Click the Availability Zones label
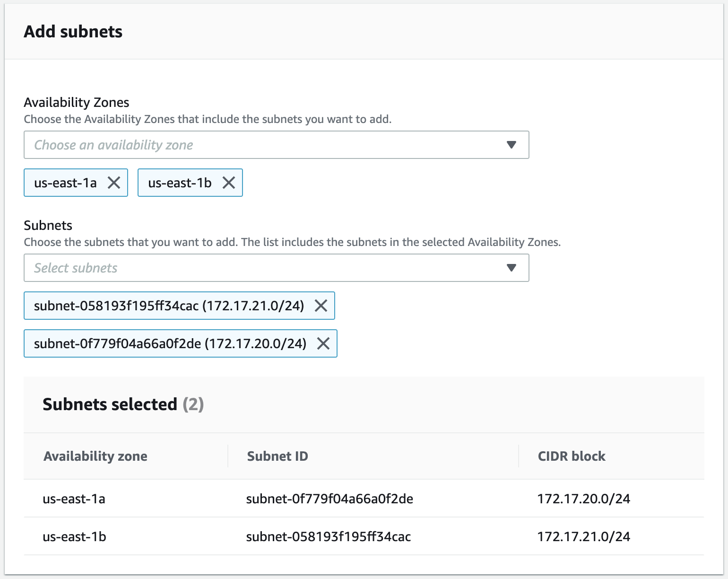 pyautogui.click(x=77, y=102)
